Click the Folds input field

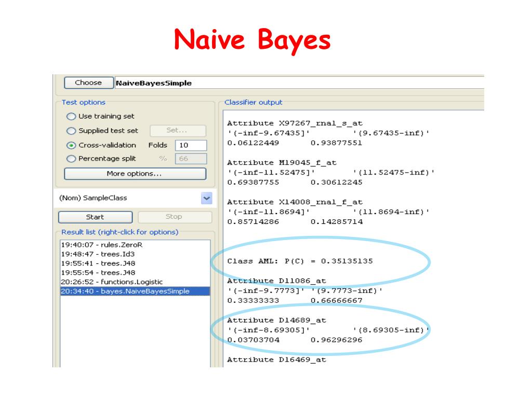coord(191,145)
